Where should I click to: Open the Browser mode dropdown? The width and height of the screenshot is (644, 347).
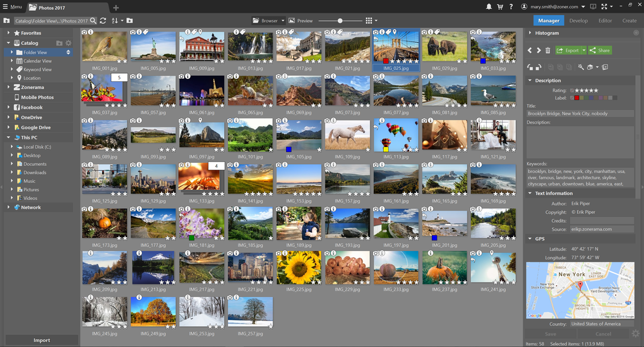(x=283, y=21)
